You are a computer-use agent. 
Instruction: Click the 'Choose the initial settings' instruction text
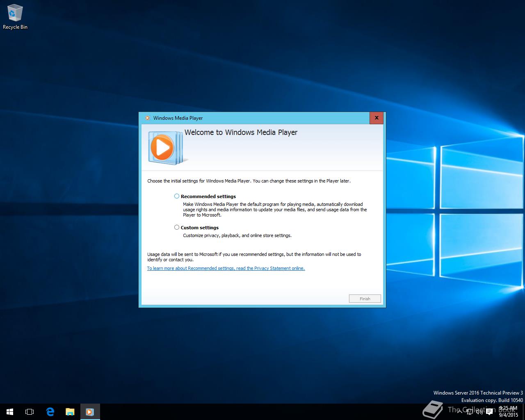pos(249,181)
